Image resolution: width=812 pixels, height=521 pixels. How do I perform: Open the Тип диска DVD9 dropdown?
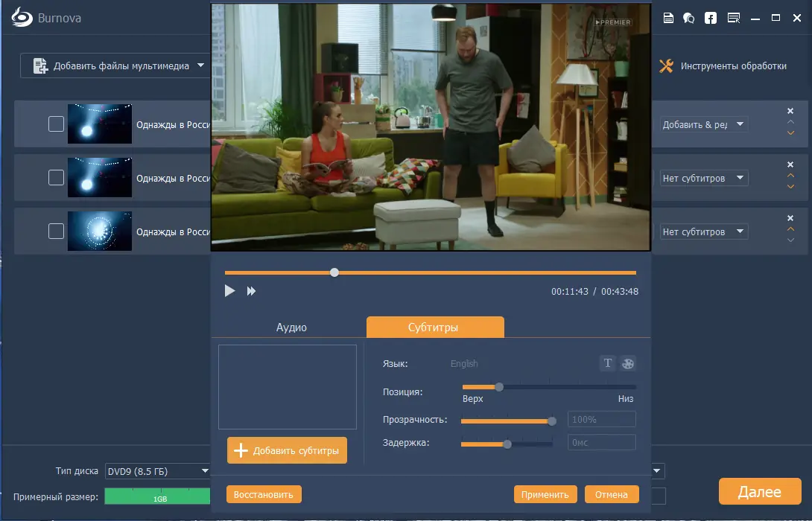point(158,471)
